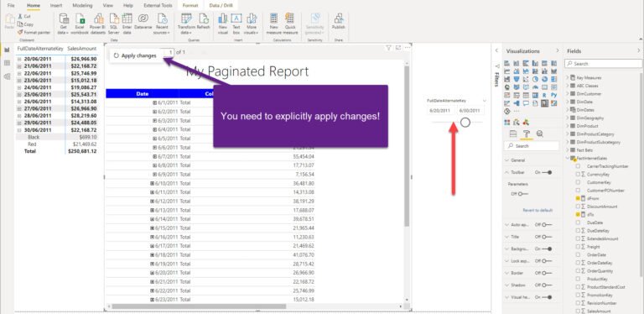644x314 pixels.
Task: Enable the Border toggle
Action: [547, 273]
